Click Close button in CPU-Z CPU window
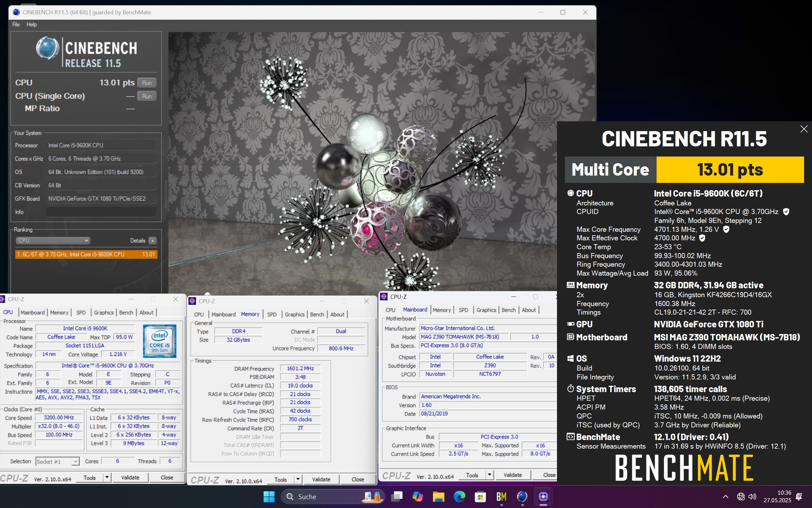The width and height of the screenshot is (812, 508). tap(167, 478)
